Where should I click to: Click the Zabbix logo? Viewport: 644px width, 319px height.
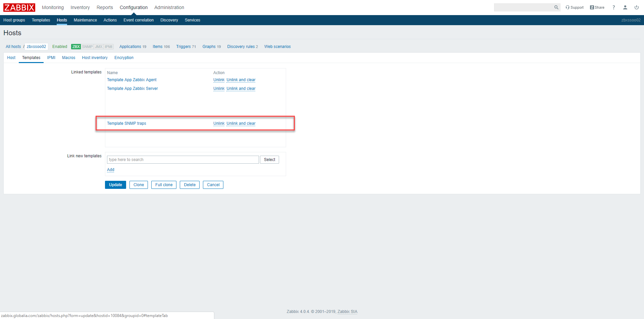(x=19, y=7)
